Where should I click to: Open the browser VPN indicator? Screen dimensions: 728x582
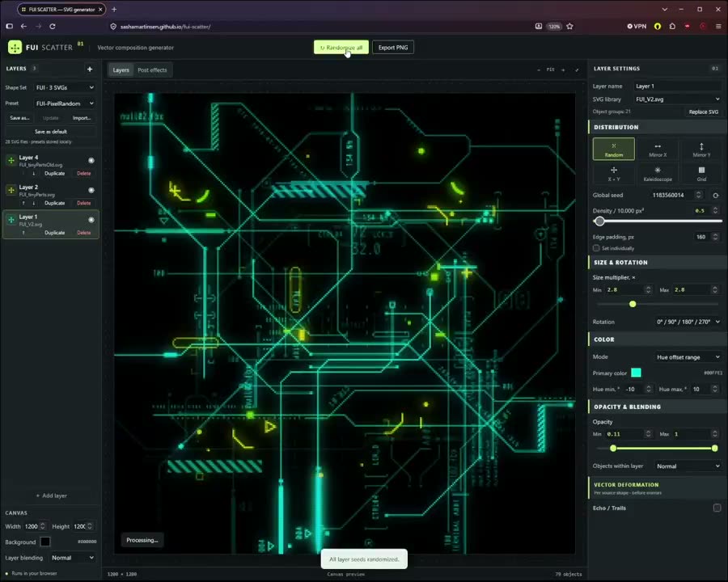(x=637, y=27)
